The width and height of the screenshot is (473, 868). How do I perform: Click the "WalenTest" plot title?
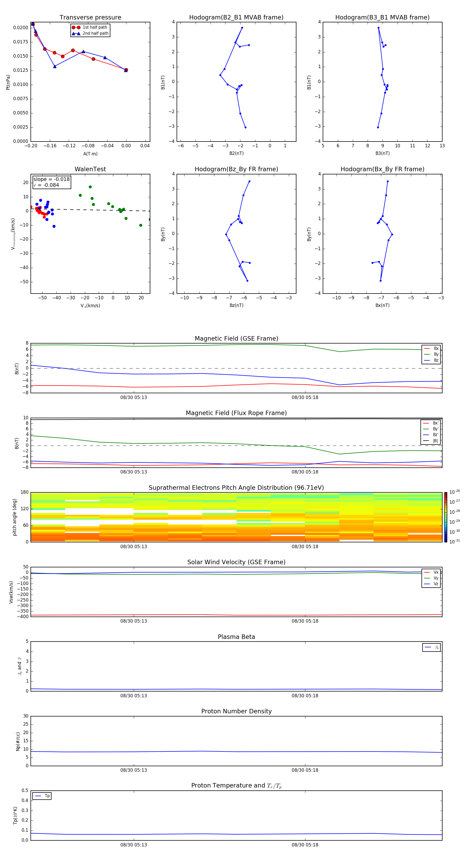click(90, 169)
